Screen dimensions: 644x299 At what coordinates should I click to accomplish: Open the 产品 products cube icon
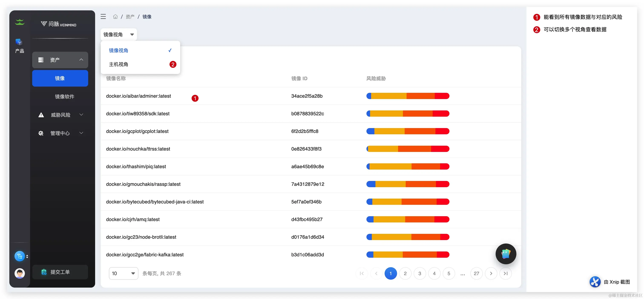click(x=19, y=42)
